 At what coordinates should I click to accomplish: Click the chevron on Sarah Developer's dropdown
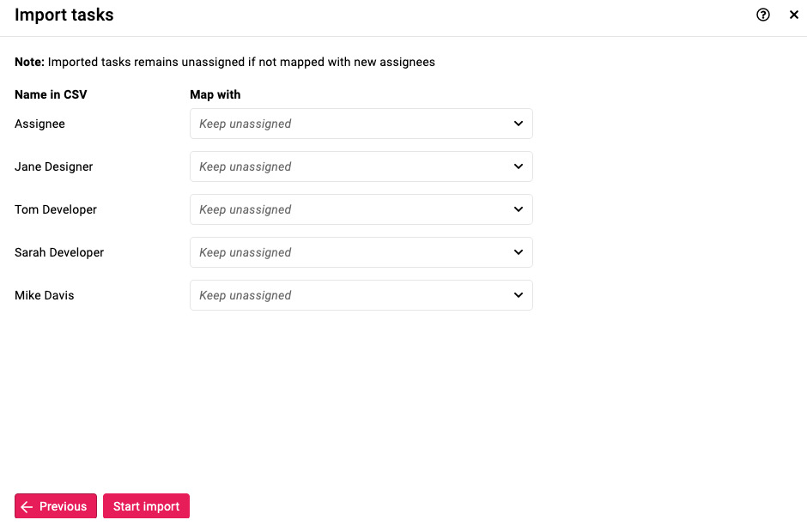519,252
